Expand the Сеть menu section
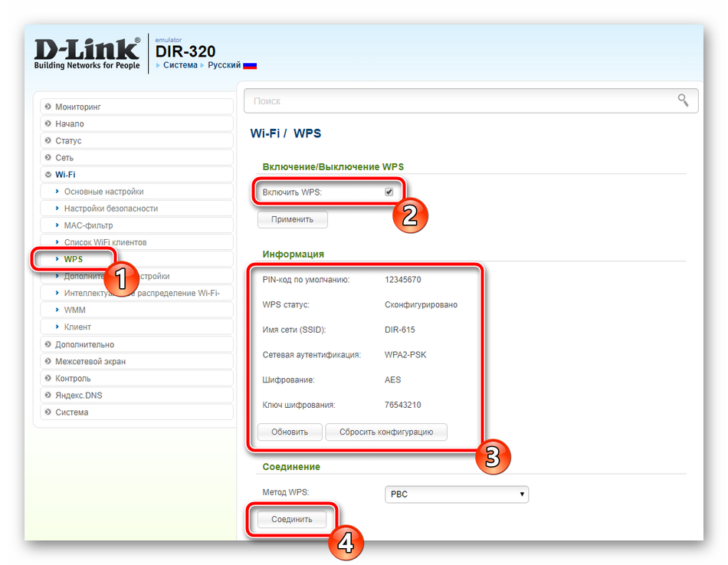 (x=136, y=157)
